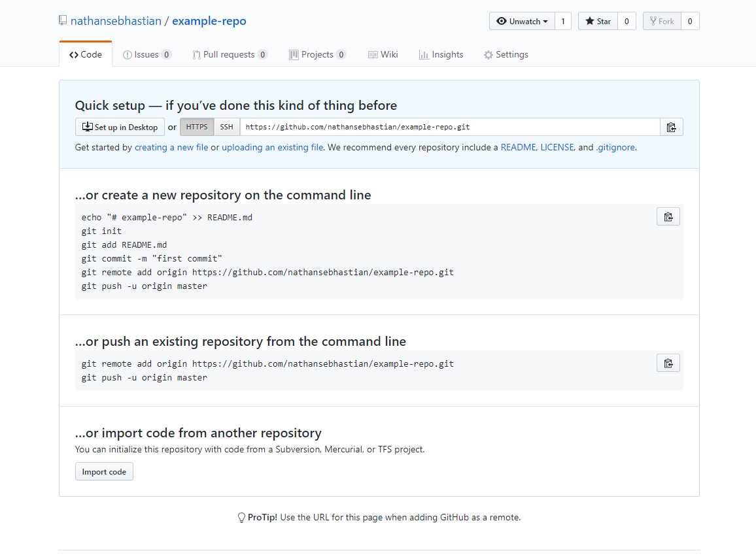View the fork count of 0
756x555 pixels.
690,21
